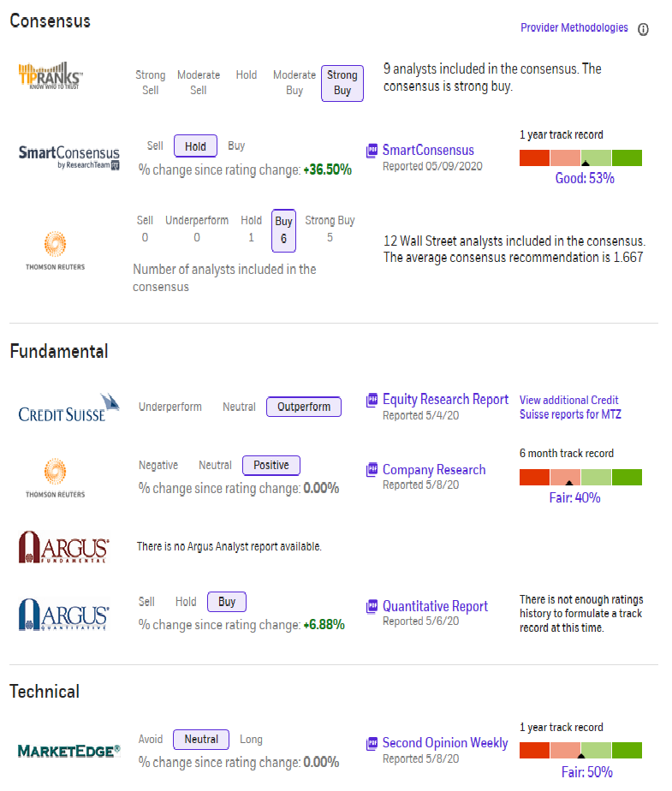Screen dimensions: 672x791
Task: Click the Provider Methodologies info icon
Action: 643,29
